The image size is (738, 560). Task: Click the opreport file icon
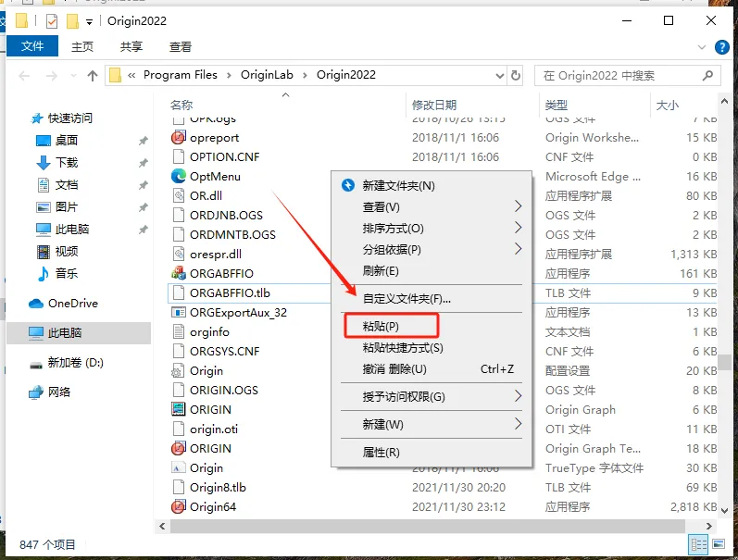coord(179,137)
